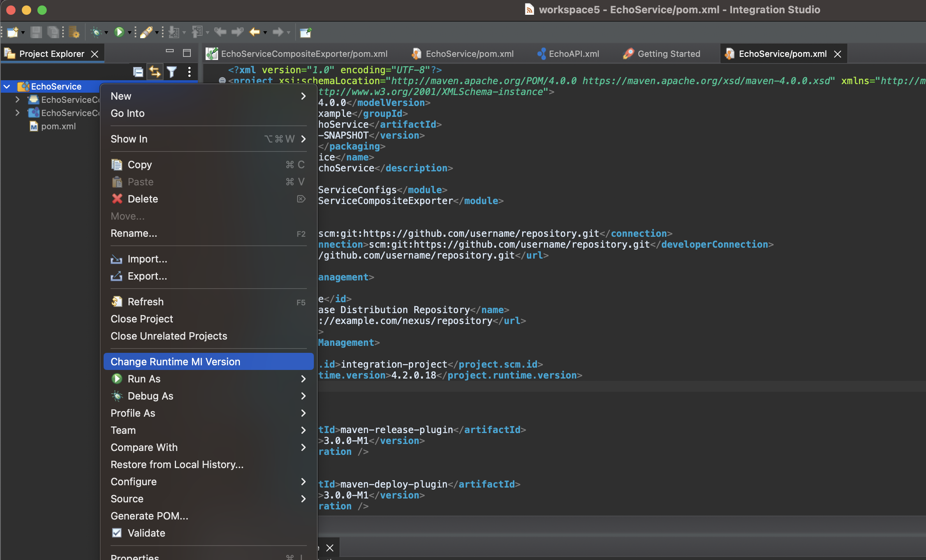Select the EchoService project in tree
Image resolution: width=926 pixels, height=560 pixels.
pyautogui.click(x=56, y=86)
